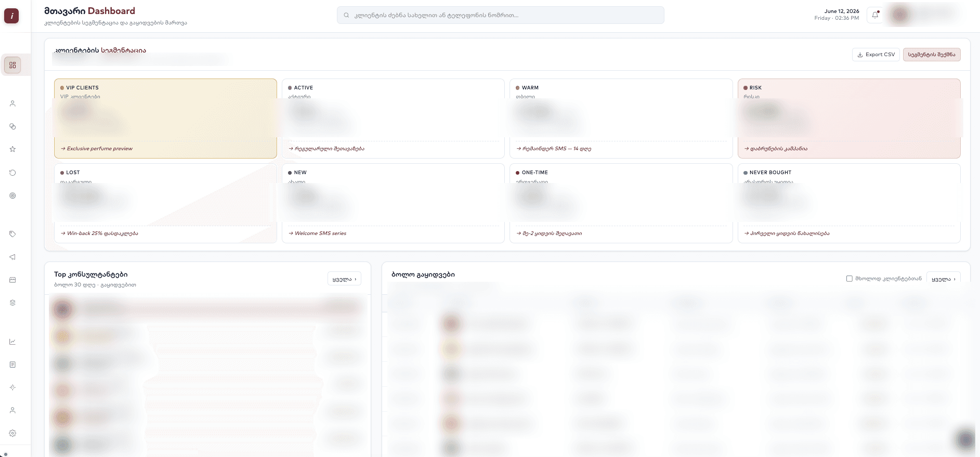Open the stacked layers sidebar icon

pos(12,303)
